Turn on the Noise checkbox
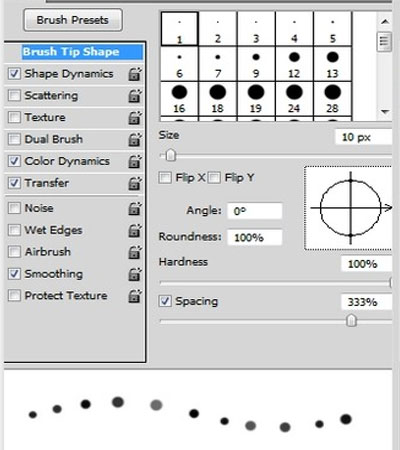This screenshot has height=450, width=400. [14, 208]
